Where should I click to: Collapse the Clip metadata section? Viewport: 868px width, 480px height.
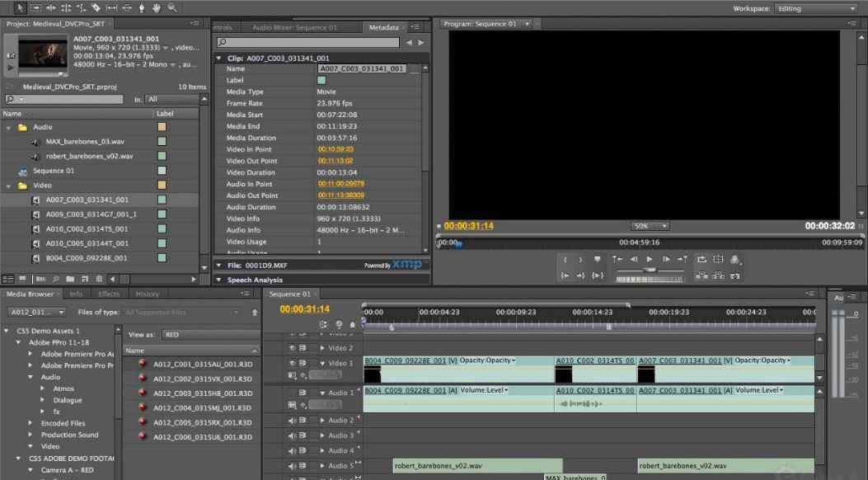pos(219,58)
